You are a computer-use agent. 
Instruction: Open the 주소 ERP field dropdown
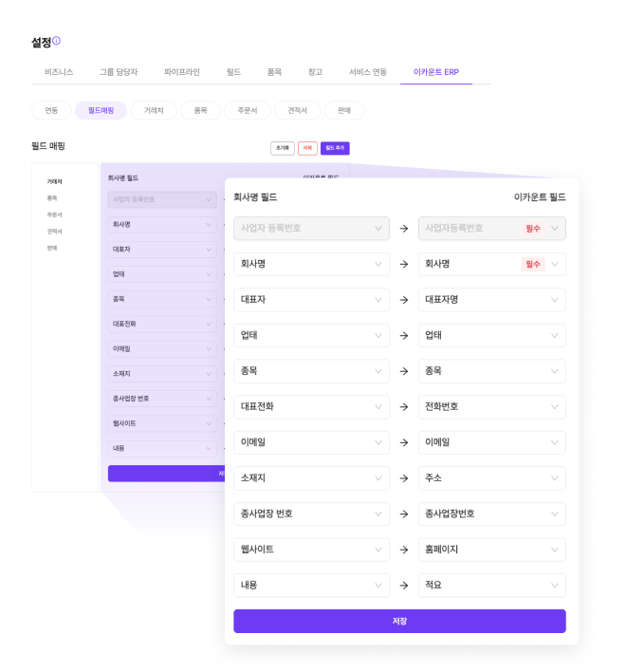[x=491, y=478]
